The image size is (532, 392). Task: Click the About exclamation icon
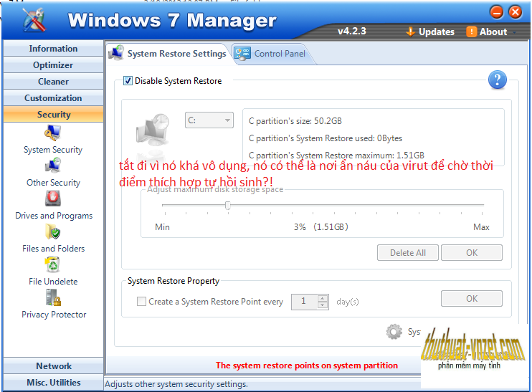(x=471, y=32)
